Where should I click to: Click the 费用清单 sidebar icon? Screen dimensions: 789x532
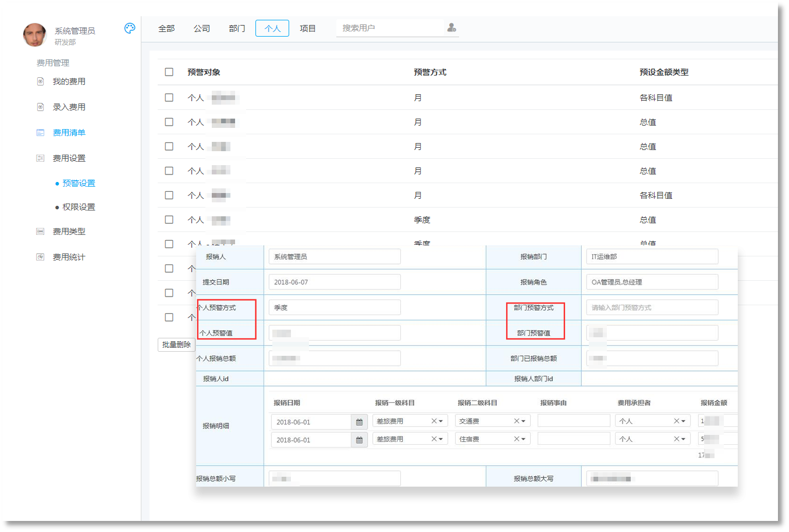pos(40,133)
